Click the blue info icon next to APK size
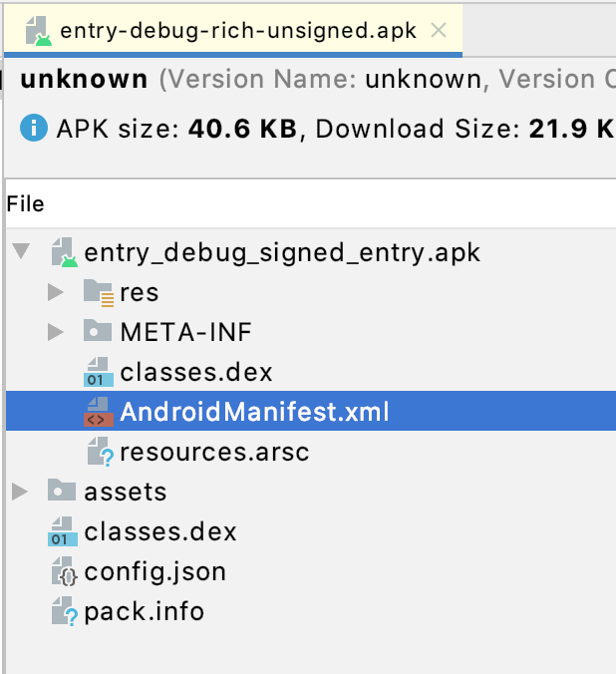Image resolution: width=616 pixels, height=674 pixels. (34, 128)
